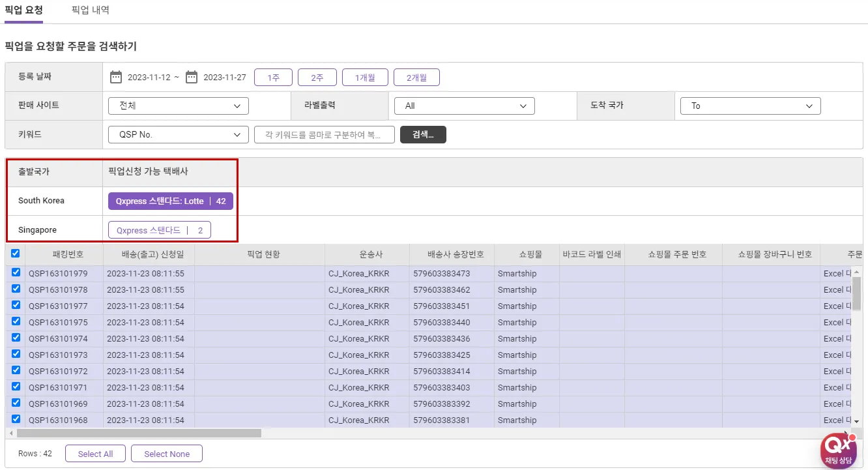The height and width of the screenshot is (470, 868).
Task: Expand the 판매 사이트 전체 dropdown
Action: pos(179,106)
